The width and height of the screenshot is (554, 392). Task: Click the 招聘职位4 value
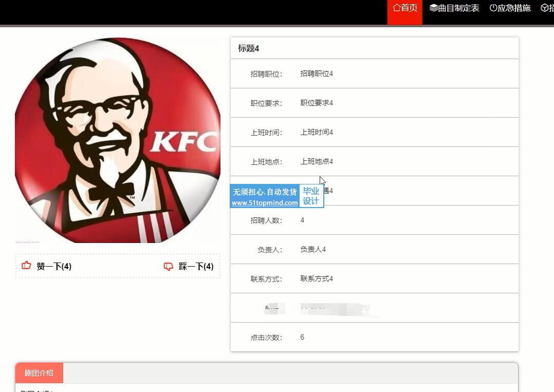(317, 73)
